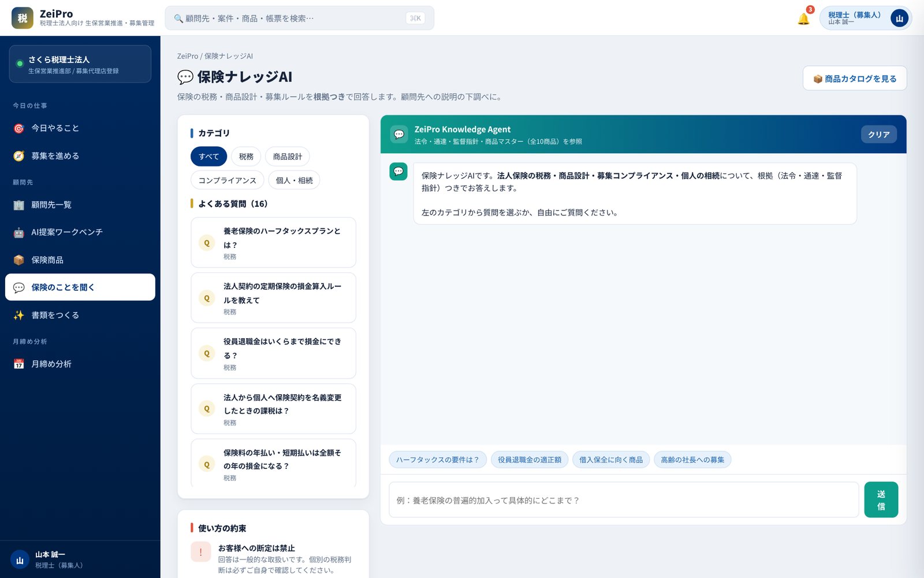924x578 pixels.
Task: Focus the 顧問先・案件 search field
Action: tap(299, 18)
